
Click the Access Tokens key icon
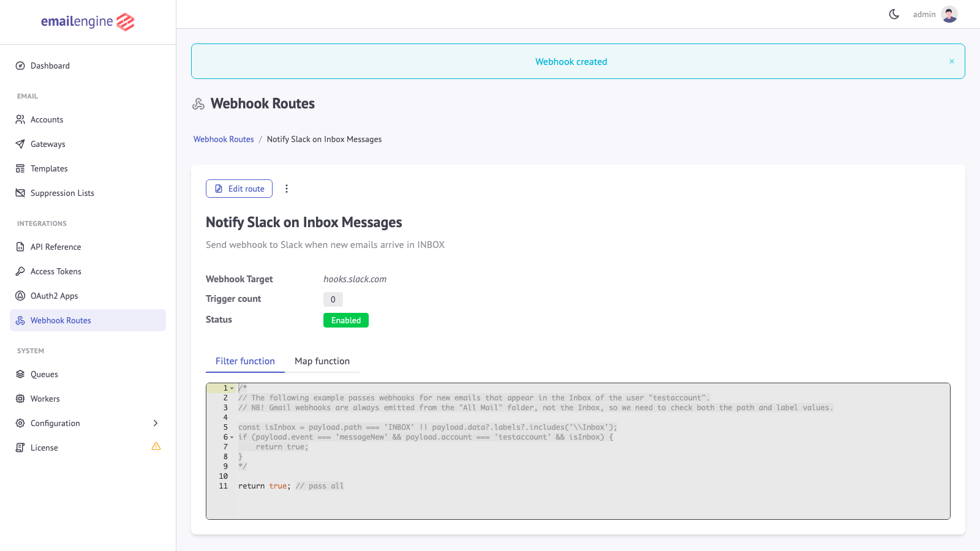coord(20,271)
